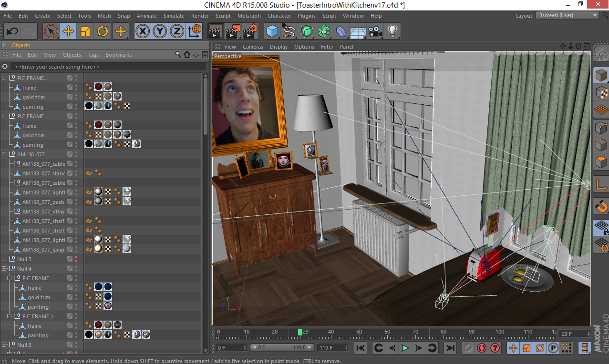Image resolution: width=609 pixels, height=364 pixels.
Task: Click the Undo arrow icon
Action: 12,31
